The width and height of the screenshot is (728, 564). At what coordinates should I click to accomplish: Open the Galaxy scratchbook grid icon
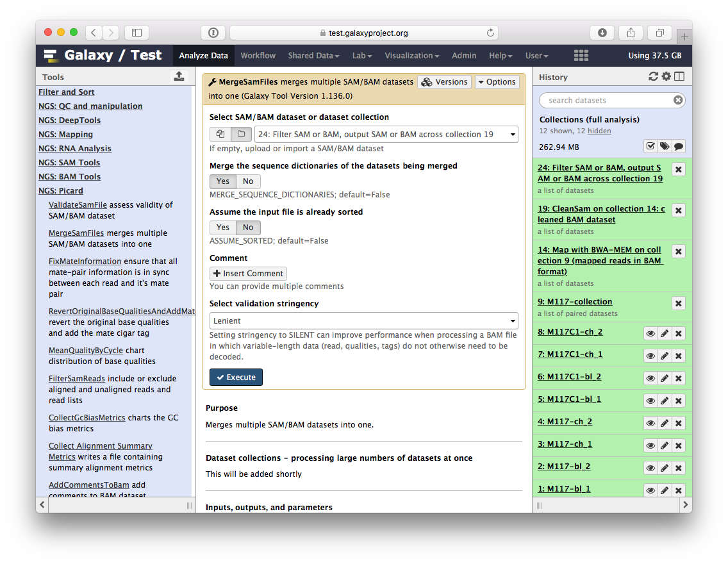pos(581,55)
